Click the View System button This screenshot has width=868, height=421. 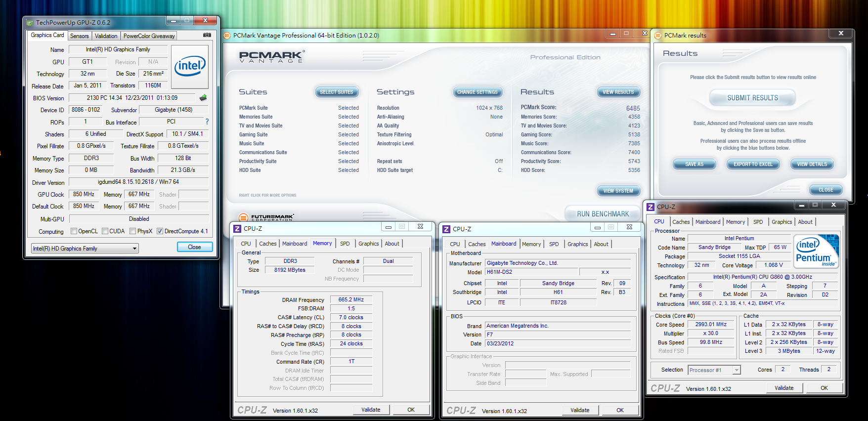[x=618, y=191]
